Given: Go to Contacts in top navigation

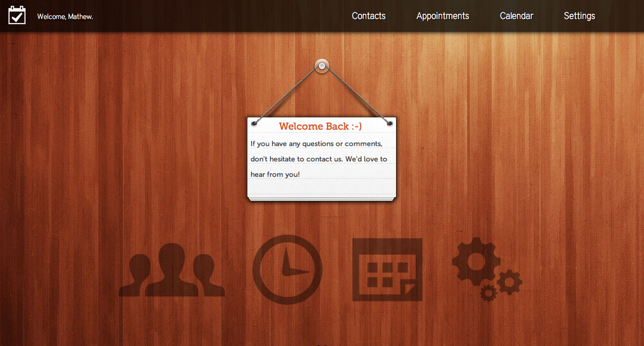Looking at the screenshot, I should click(x=369, y=16).
